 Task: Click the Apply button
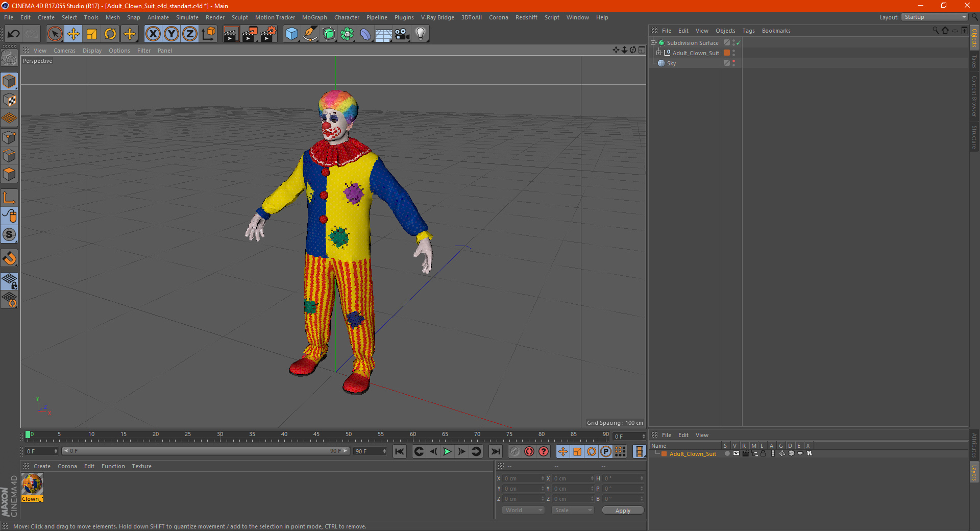point(623,511)
